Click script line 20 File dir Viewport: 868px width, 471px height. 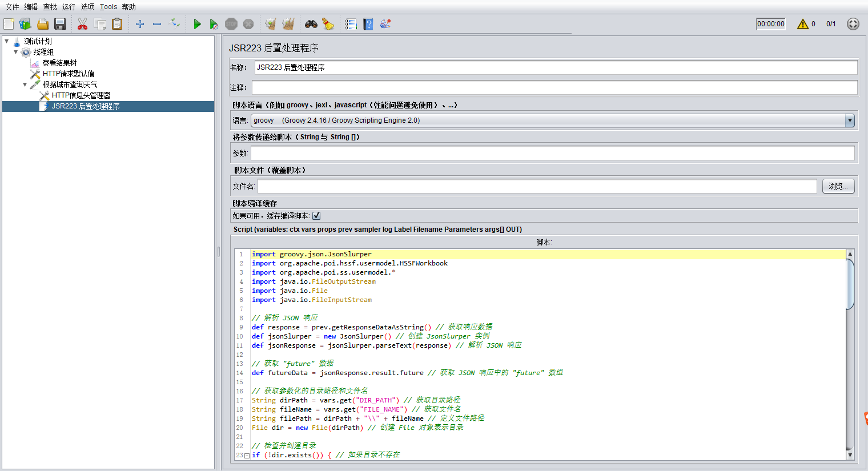[357, 428]
